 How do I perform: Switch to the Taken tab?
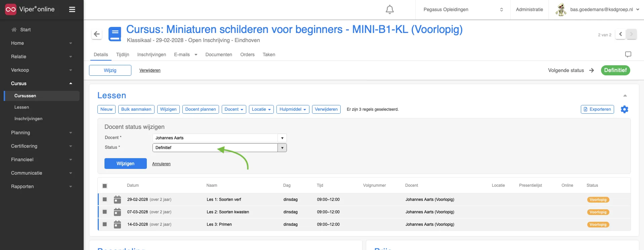[269, 55]
